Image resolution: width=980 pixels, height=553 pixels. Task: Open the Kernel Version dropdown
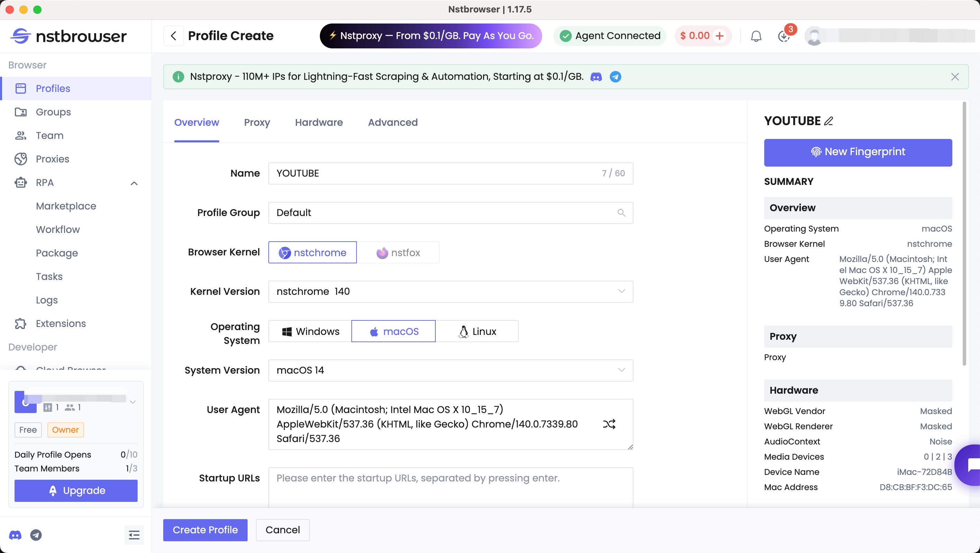(x=622, y=291)
